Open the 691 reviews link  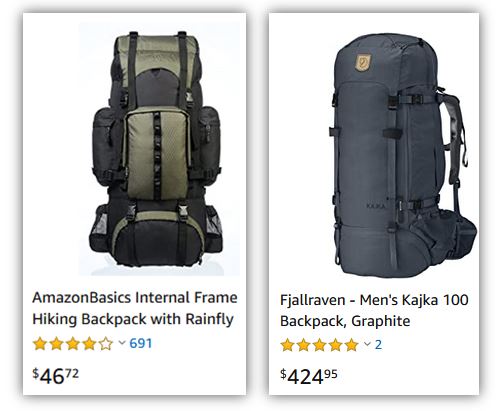click(x=140, y=343)
